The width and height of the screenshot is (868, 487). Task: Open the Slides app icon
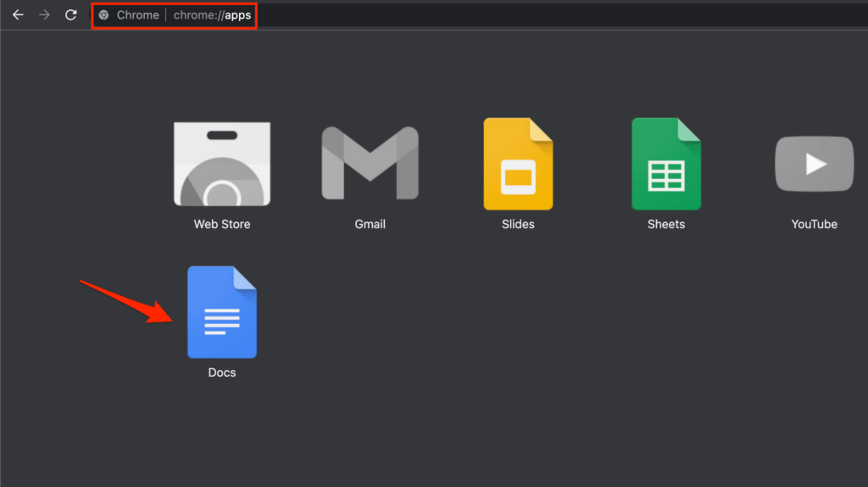pos(518,164)
